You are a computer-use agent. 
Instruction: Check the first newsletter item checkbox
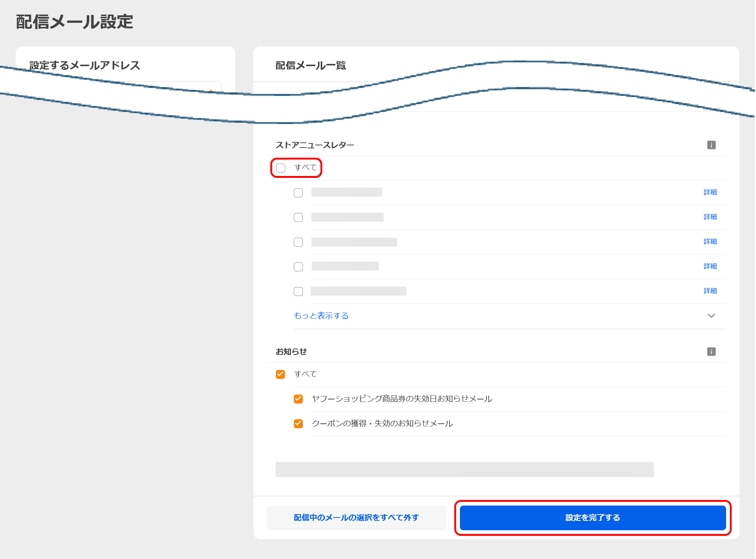point(298,192)
